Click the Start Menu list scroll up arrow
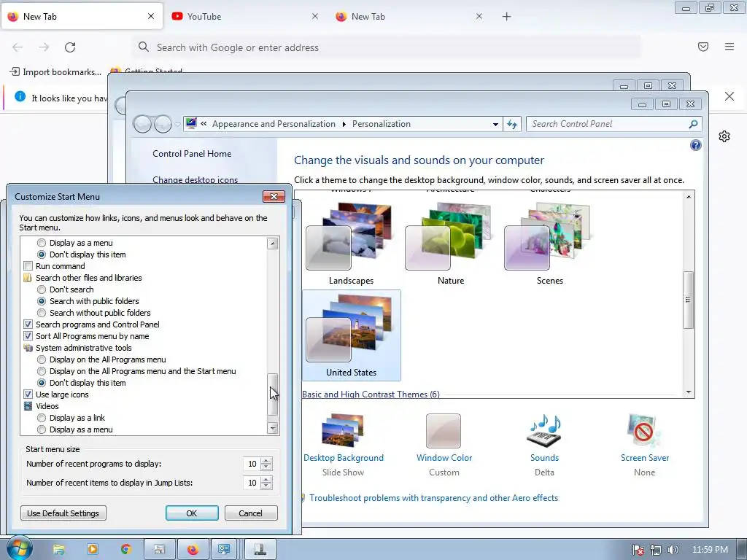747x560 pixels. [x=273, y=244]
